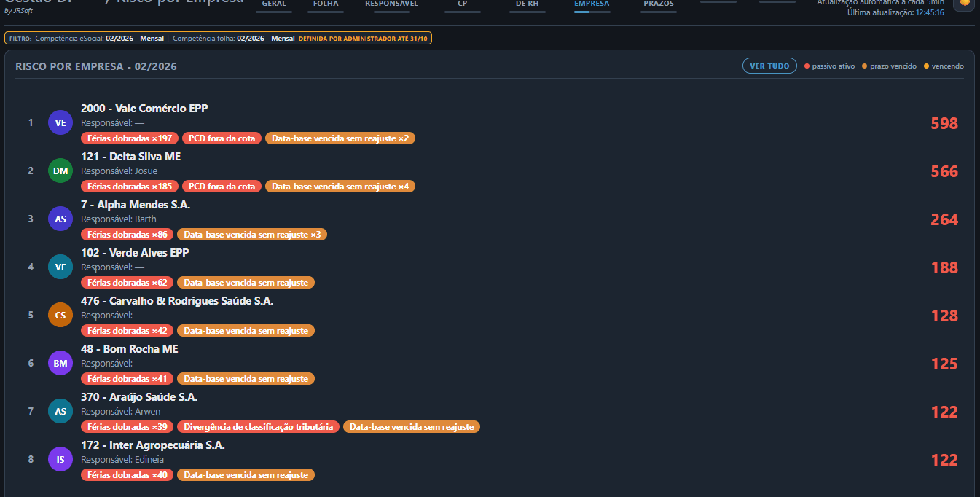This screenshot has height=497, width=980.
Task: Click the risk score 598
Action: [x=944, y=123]
